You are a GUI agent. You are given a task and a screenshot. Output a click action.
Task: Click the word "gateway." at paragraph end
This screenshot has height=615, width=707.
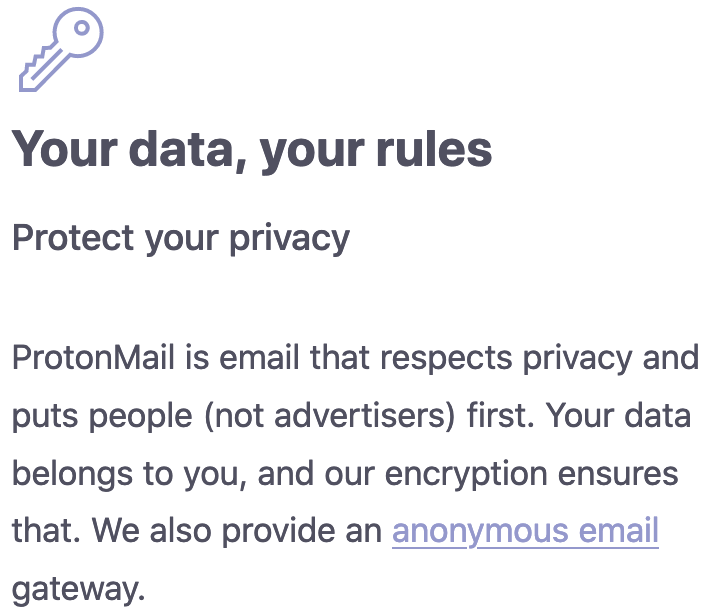coord(78,590)
